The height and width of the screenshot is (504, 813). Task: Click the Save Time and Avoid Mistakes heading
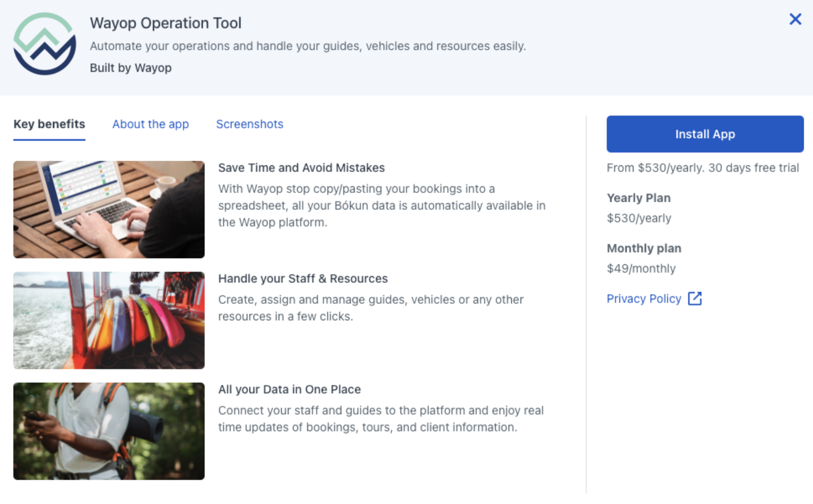click(x=301, y=168)
